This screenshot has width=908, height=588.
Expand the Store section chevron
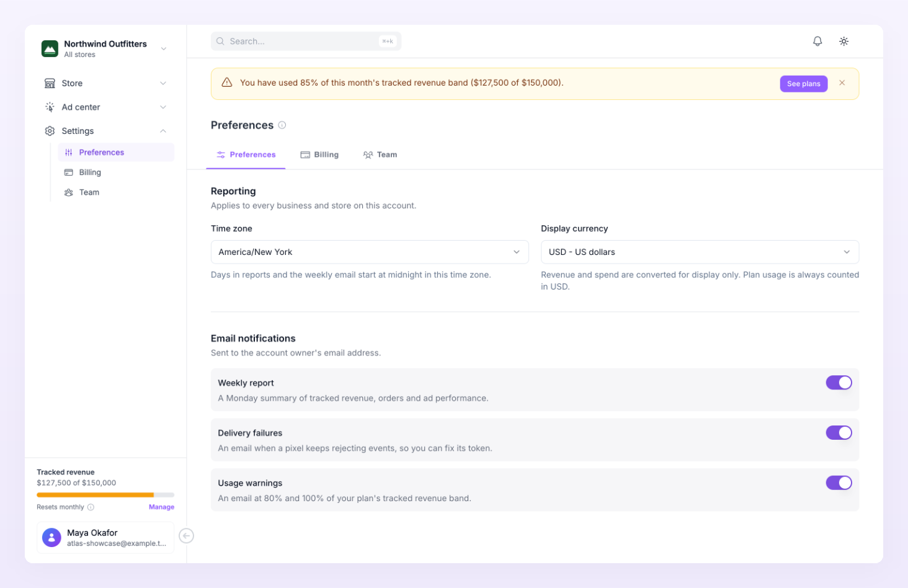tap(163, 83)
